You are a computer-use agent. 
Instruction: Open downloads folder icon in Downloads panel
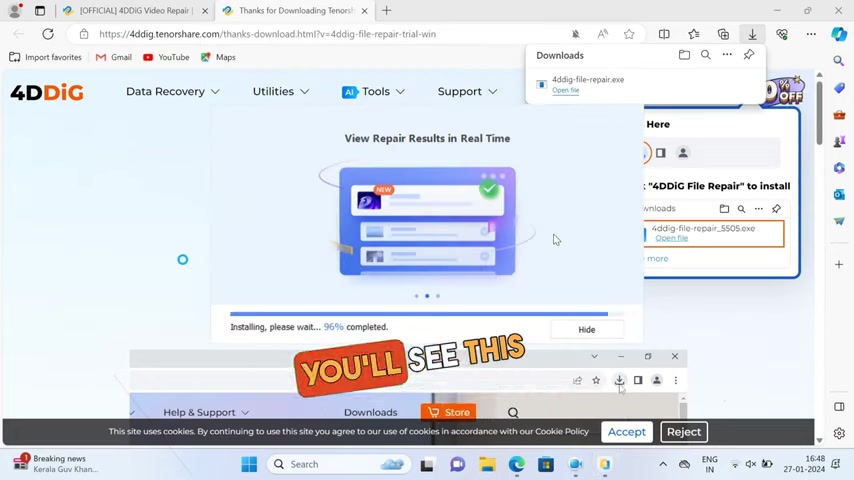click(684, 54)
